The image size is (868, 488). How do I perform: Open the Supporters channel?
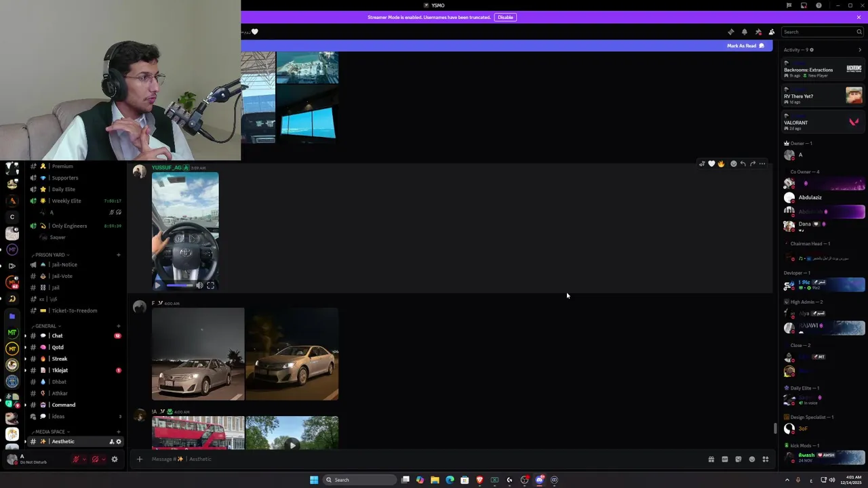pyautogui.click(x=75, y=178)
